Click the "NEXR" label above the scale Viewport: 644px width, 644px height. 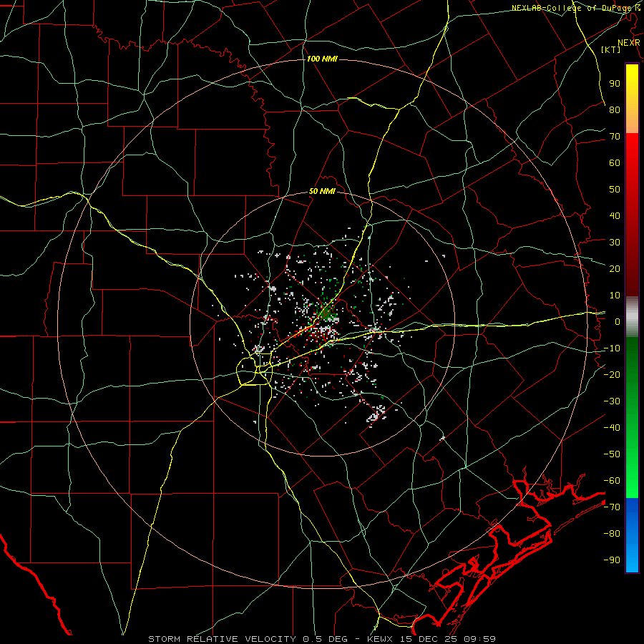click(x=629, y=43)
